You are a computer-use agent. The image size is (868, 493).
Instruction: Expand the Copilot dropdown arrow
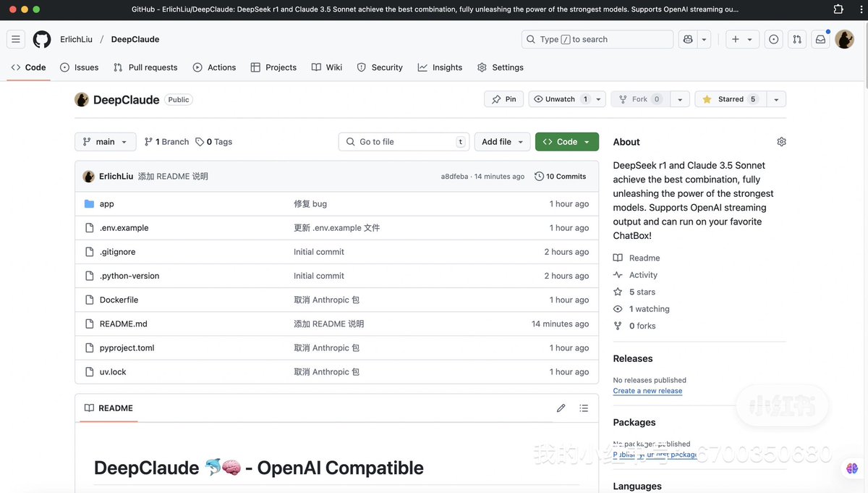tap(705, 39)
